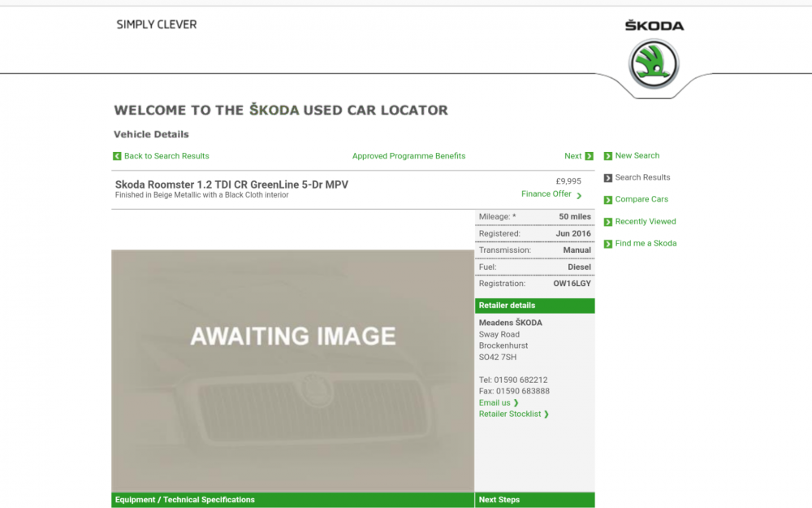Click the Finance Offer chevron
This screenshot has height=508, width=812.
pyautogui.click(x=579, y=195)
